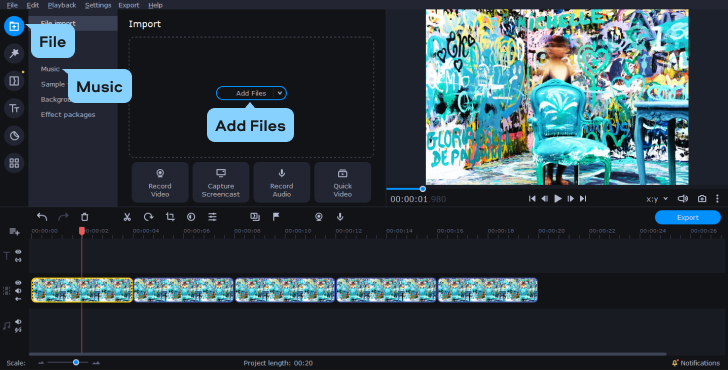The width and height of the screenshot is (728, 370).
Task: Open the Titles tab (Tt icon)
Action: (14, 108)
